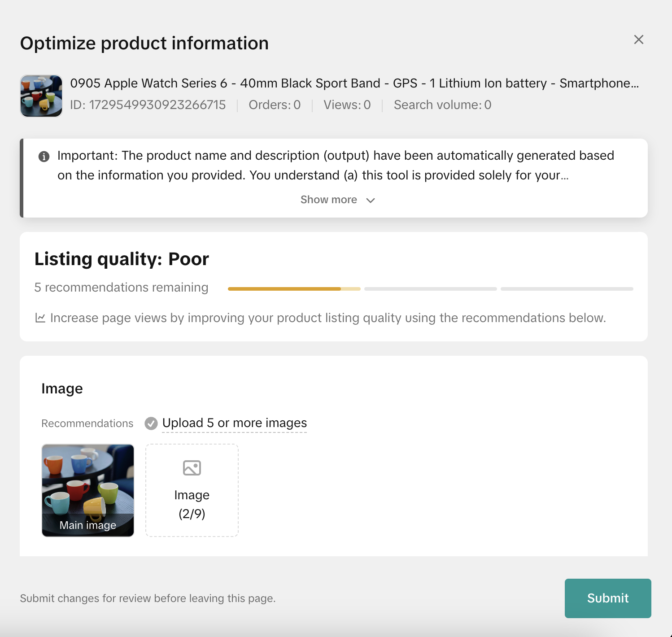Close the Optimize product information dialog
Screen dimensions: 672x637
click(x=639, y=39)
